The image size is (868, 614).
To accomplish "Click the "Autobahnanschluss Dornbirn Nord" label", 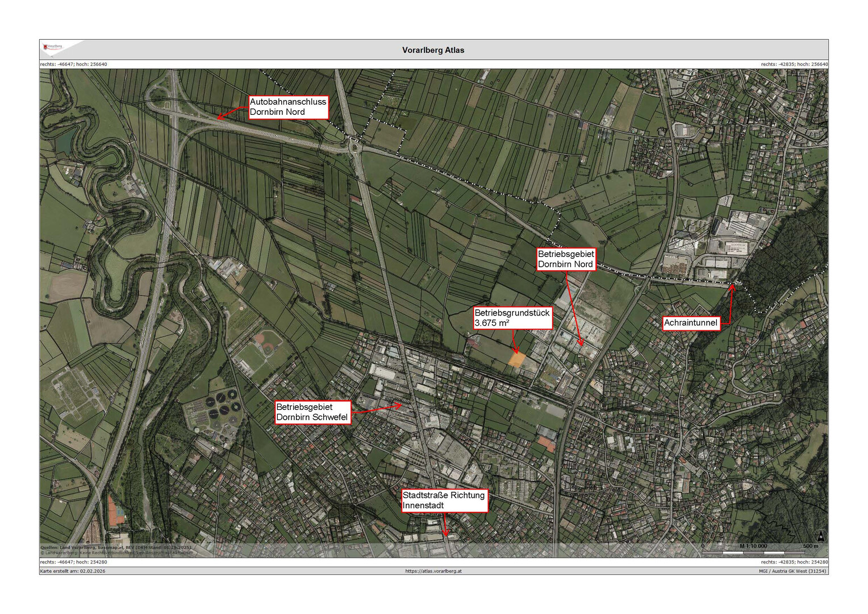I will point(289,107).
